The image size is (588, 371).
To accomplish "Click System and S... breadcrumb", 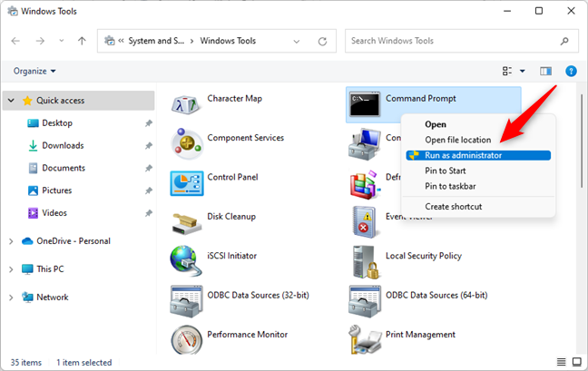I will coord(156,41).
